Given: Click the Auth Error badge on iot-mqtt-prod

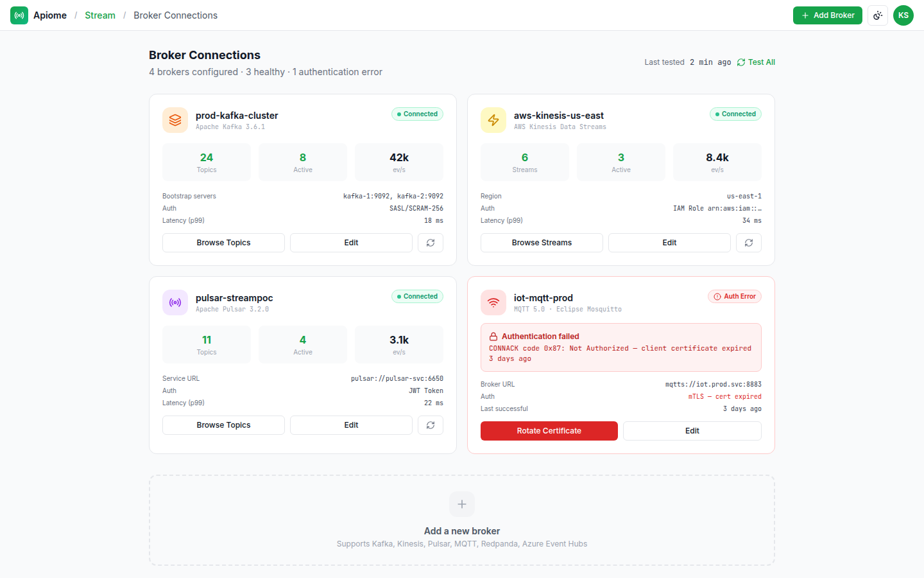Looking at the screenshot, I should pyautogui.click(x=735, y=297).
